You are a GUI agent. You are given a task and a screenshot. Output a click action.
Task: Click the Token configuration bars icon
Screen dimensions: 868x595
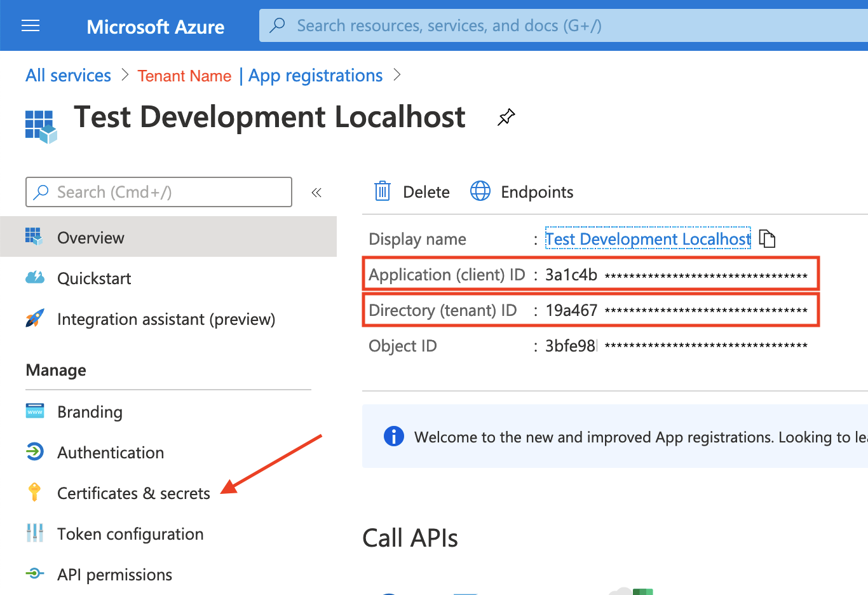35,533
